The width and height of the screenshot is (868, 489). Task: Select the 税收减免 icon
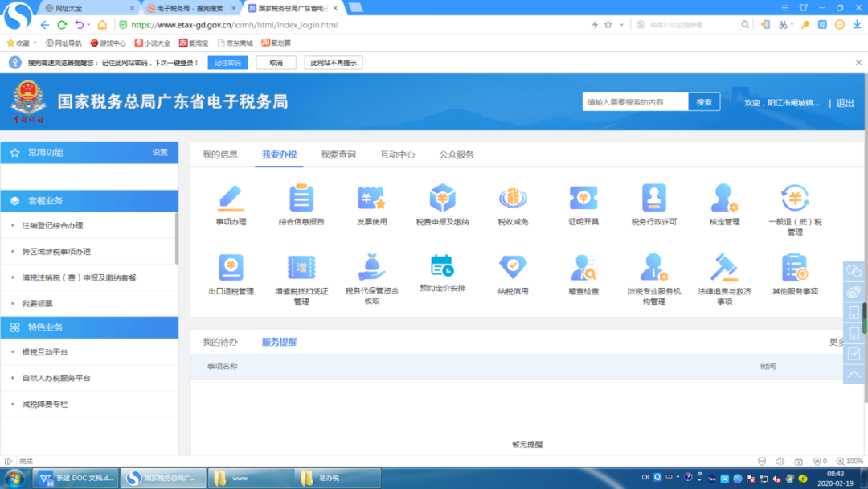513,198
